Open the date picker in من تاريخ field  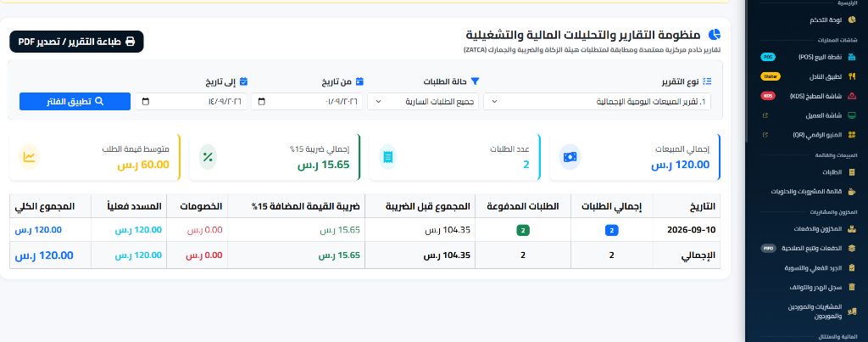(261, 102)
